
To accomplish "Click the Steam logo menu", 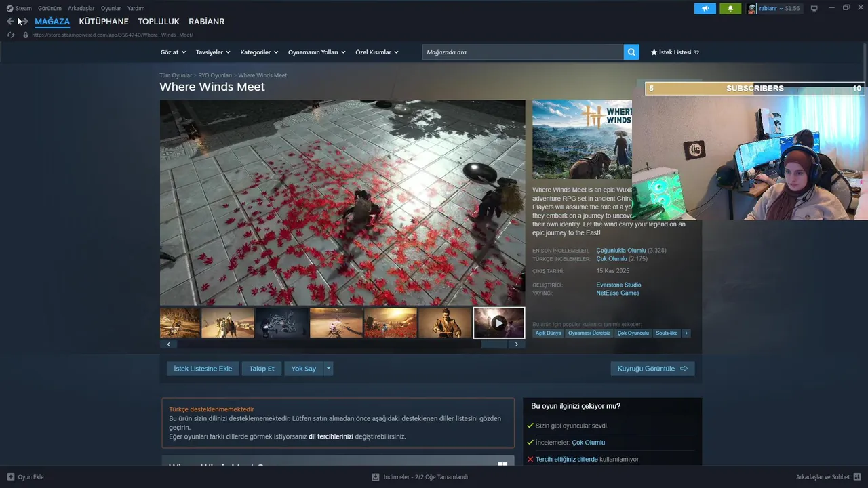I will (19, 9).
